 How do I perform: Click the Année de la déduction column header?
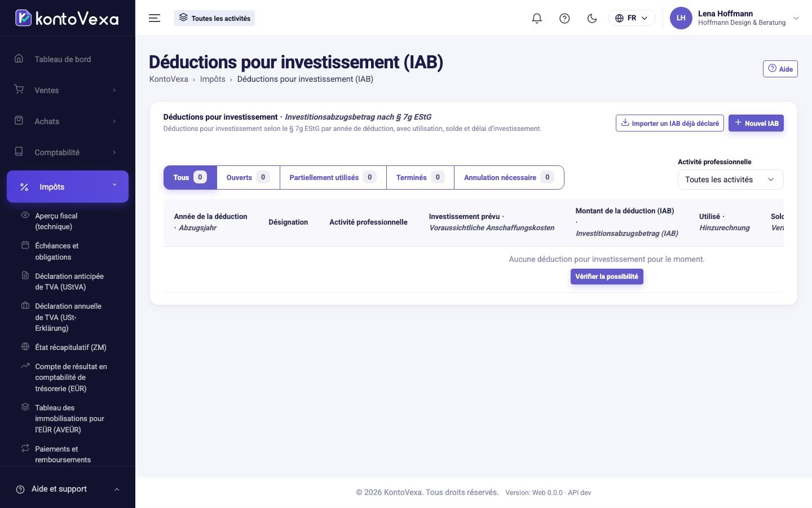[x=210, y=222]
